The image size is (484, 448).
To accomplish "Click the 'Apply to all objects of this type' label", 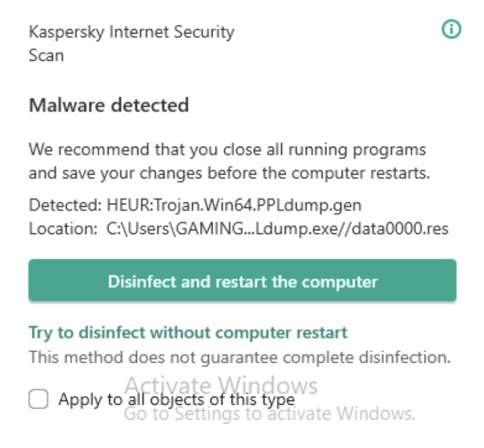I will pyautogui.click(x=176, y=400).
